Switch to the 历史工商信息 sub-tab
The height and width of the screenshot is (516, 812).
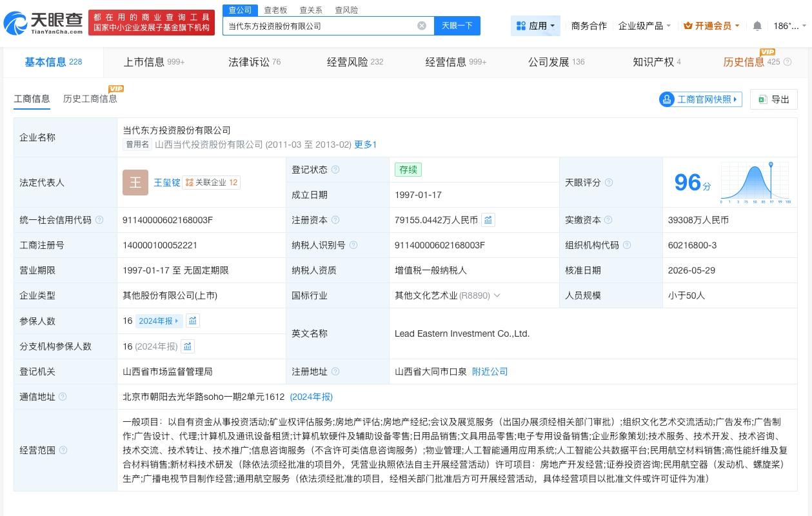[x=90, y=99]
